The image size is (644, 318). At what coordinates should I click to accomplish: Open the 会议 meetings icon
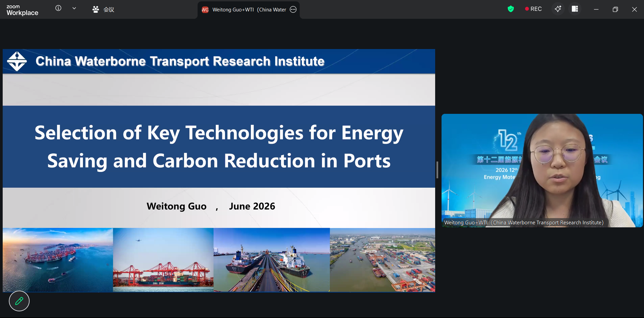(x=96, y=9)
